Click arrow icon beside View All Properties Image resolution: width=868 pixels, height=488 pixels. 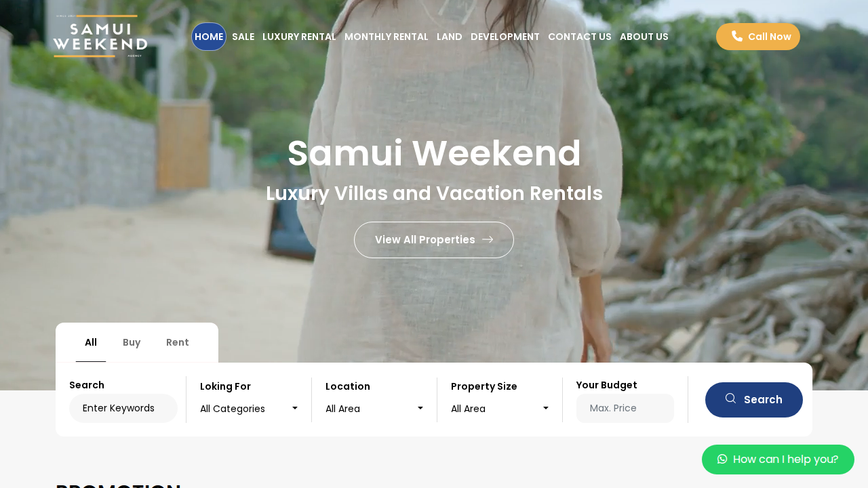click(x=488, y=239)
